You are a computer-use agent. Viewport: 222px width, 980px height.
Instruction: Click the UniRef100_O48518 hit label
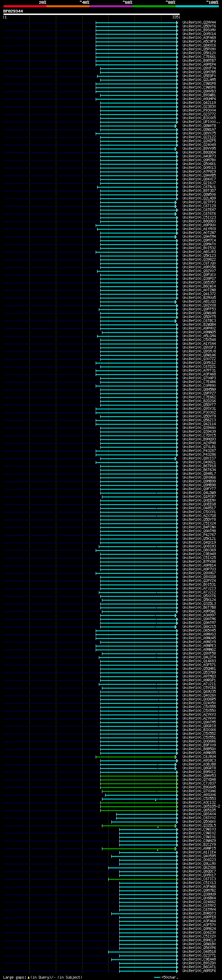(x=199, y=952)
